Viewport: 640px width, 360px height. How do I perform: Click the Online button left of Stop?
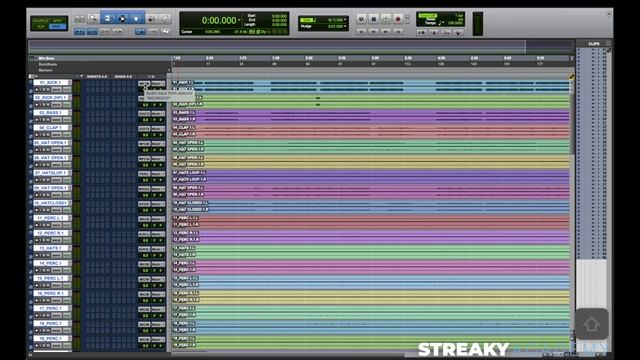(361, 19)
